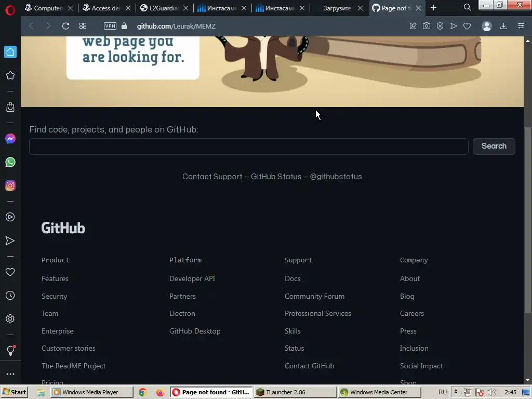Image resolution: width=532 pixels, height=399 pixels.
Task: Launch Chrome from the taskbar
Action: coord(143,393)
